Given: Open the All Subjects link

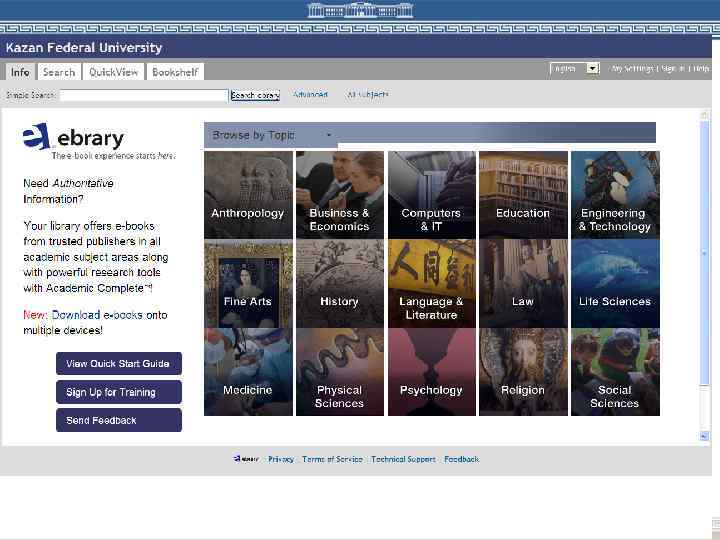Looking at the screenshot, I should 367,94.
